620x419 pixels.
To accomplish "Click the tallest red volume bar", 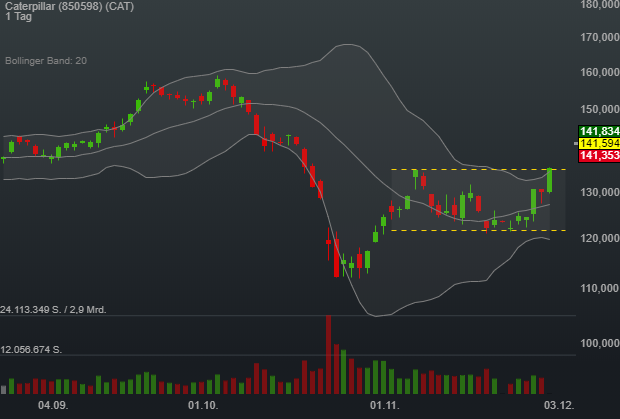I will 328,355.
